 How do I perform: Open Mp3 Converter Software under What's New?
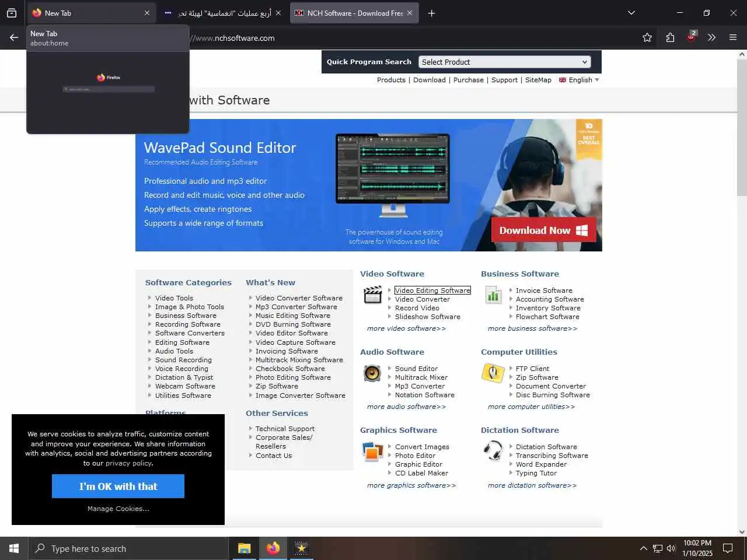point(296,307)
